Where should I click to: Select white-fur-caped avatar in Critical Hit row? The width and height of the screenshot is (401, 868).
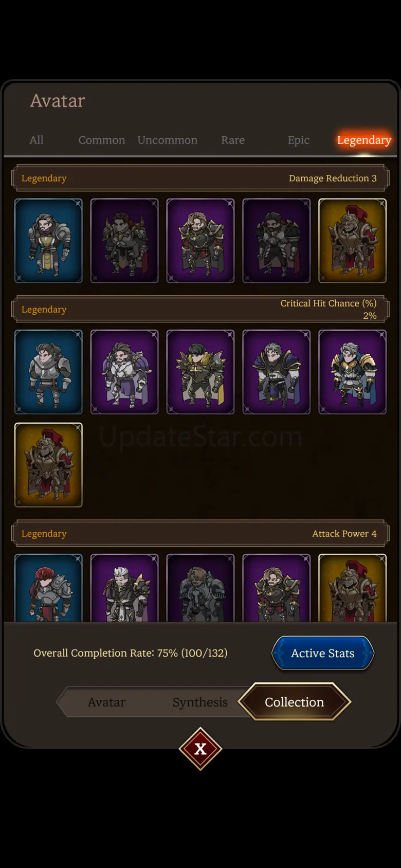[124, 372]
